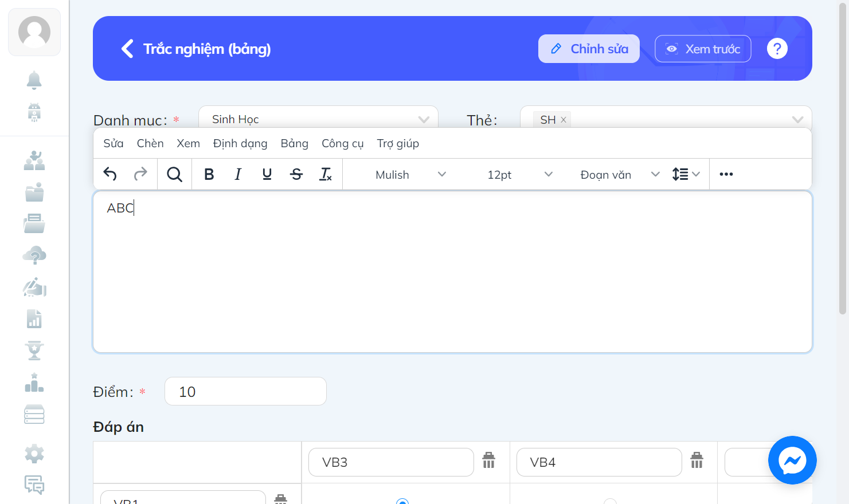Open the cloud question bank icon
Image resolution: width=849 pixels, height=504 pixels.
click(x=34, y=255)
